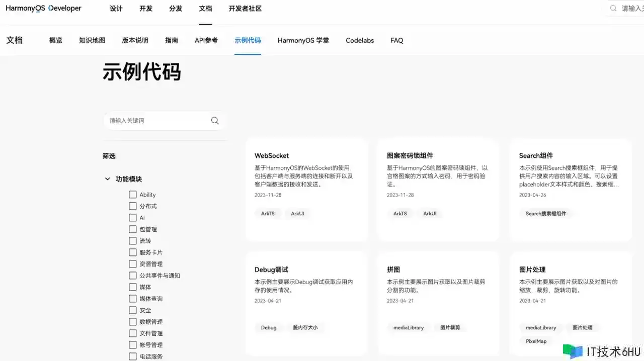Click the 图片处理 tag chip
Screen dimensions: 644x361
click(x=583, y=328)
